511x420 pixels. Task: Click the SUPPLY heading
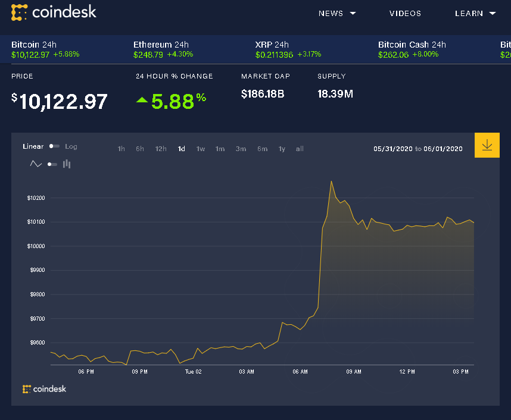[331, 76]
